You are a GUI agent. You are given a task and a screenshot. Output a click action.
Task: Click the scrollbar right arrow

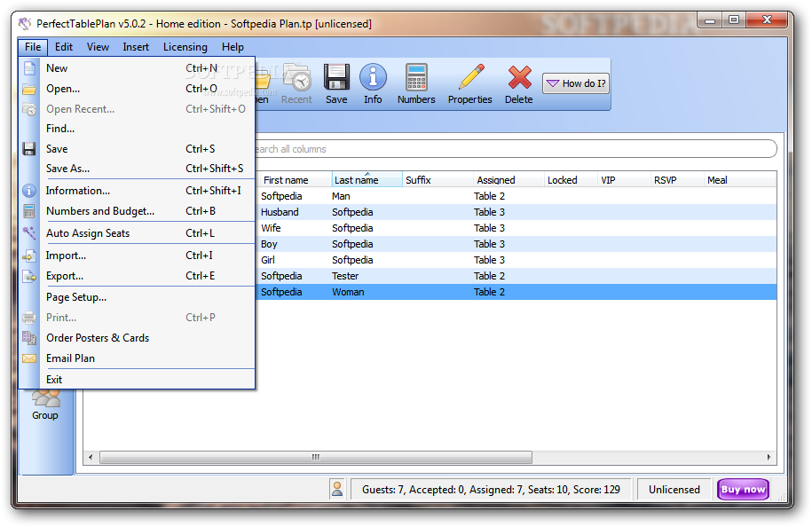tap(769, 457)
